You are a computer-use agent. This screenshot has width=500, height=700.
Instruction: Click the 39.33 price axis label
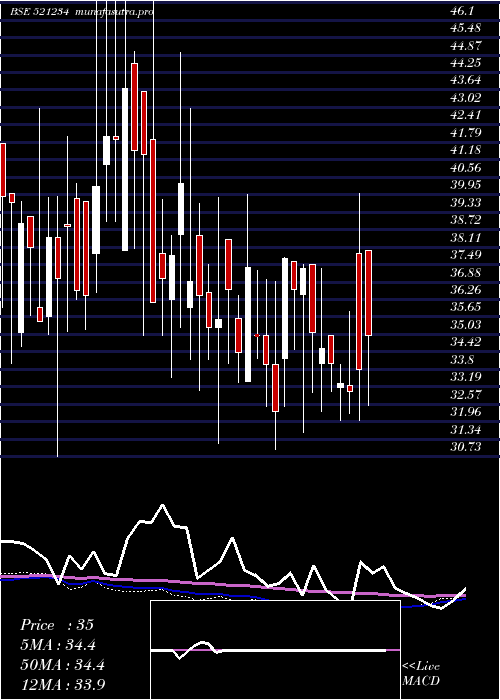click(x=465, y=203)
